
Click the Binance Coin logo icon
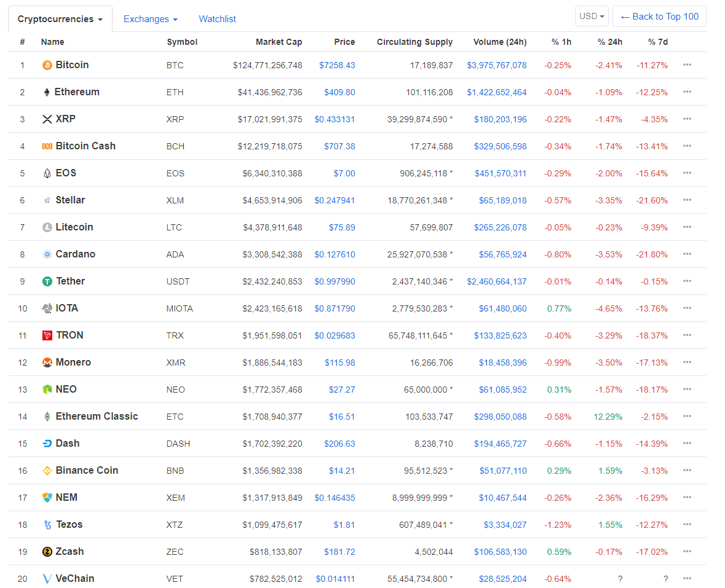[47, 471]
